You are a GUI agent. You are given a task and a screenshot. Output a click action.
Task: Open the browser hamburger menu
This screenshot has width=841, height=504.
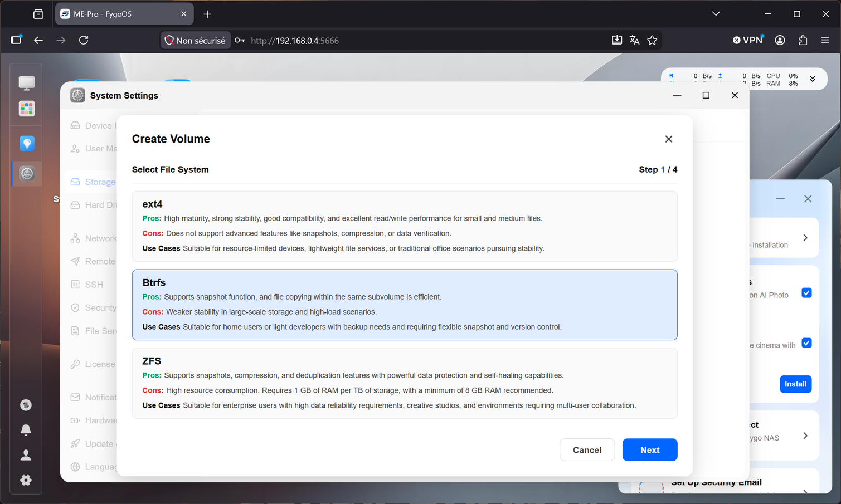point(825,40)
